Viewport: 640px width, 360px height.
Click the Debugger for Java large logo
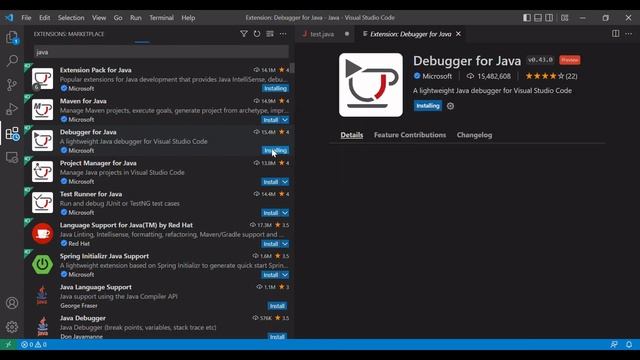(371, 85)
